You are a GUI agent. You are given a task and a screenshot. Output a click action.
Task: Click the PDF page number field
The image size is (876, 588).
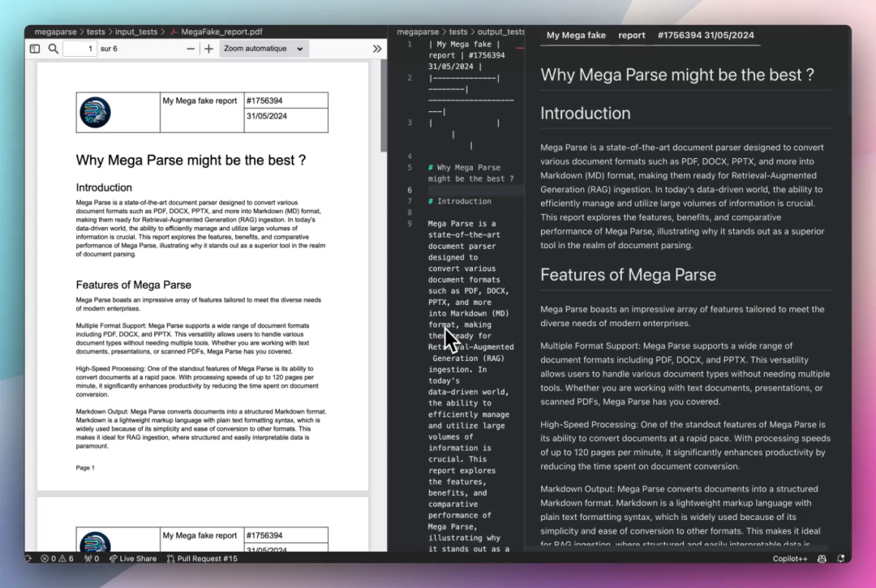pyautogui.click(x=79, y=49)
